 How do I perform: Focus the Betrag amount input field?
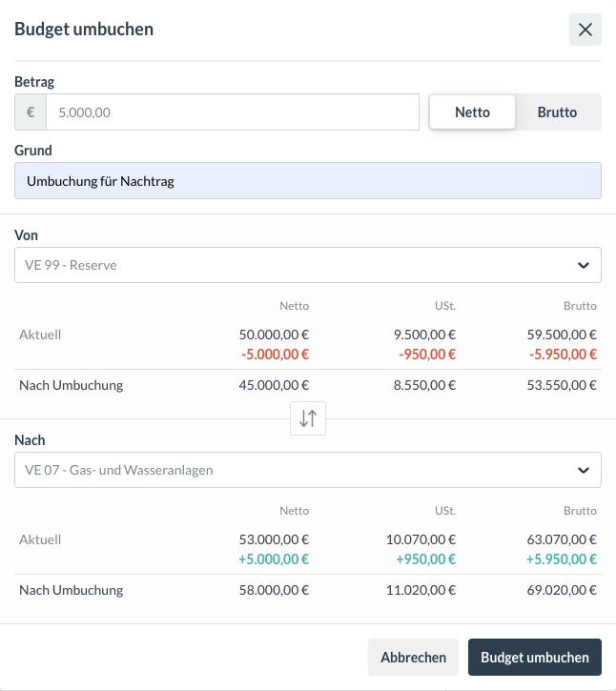coord(232,112)
